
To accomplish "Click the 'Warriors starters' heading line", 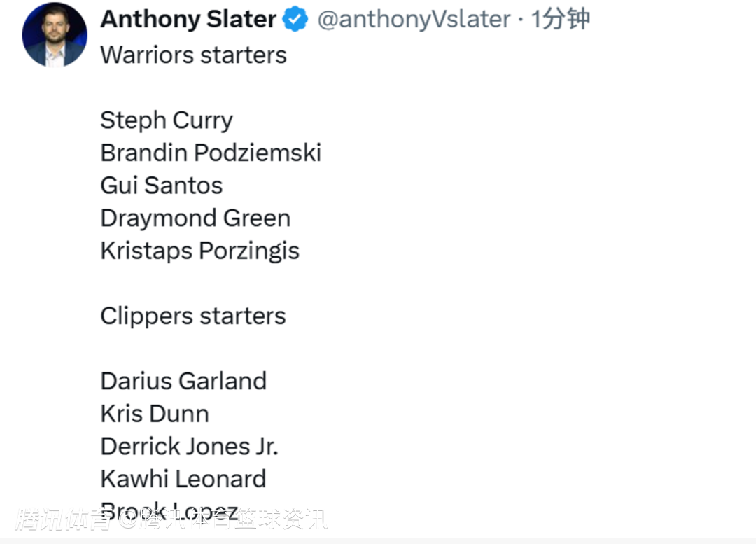I will tap(193, 55).
